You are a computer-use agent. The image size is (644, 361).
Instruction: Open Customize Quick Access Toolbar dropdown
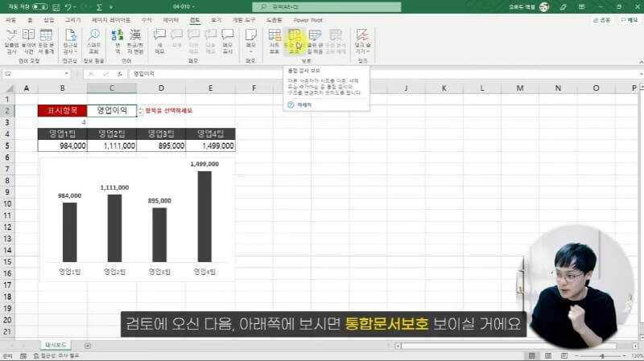point(111,7)
